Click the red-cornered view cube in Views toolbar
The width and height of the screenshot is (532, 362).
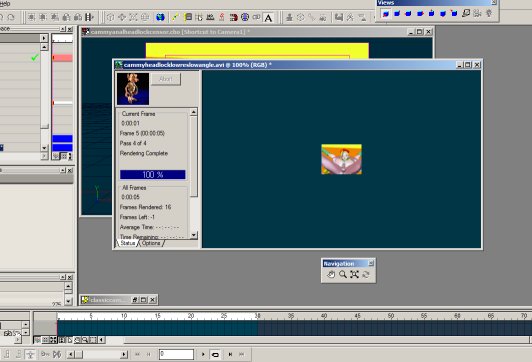pyautogui.click(x=454, y=14)
